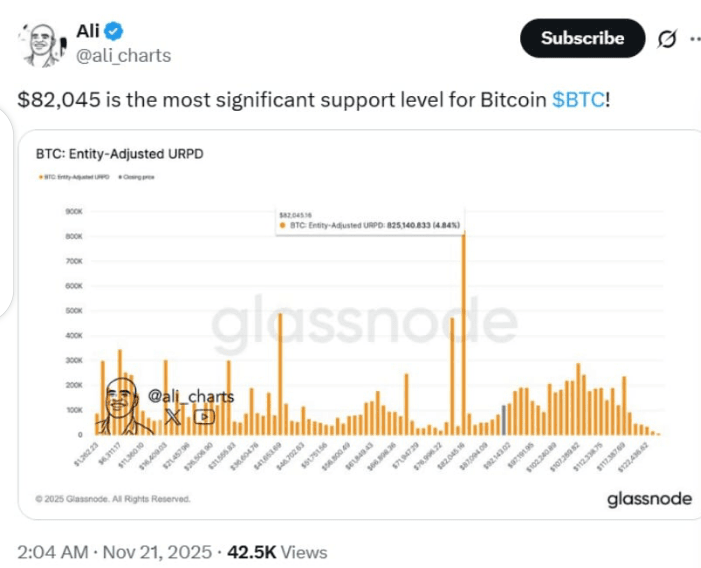Click the gray closing price bar

click(x=504, y=420)
